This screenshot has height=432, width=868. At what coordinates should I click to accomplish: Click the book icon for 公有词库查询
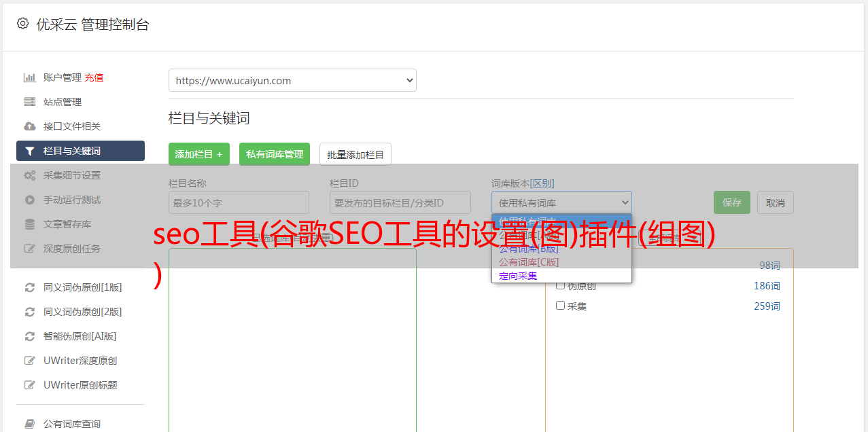29,424
